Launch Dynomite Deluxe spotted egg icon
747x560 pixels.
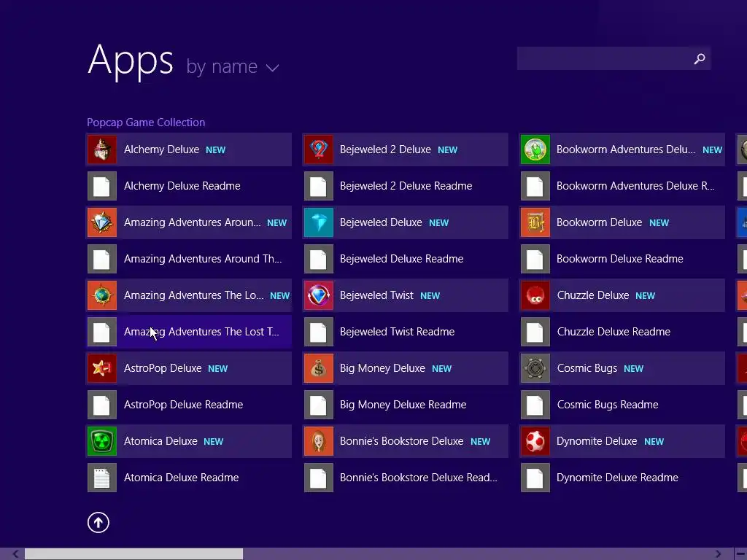pyautogui.click(x=535, y=441)
